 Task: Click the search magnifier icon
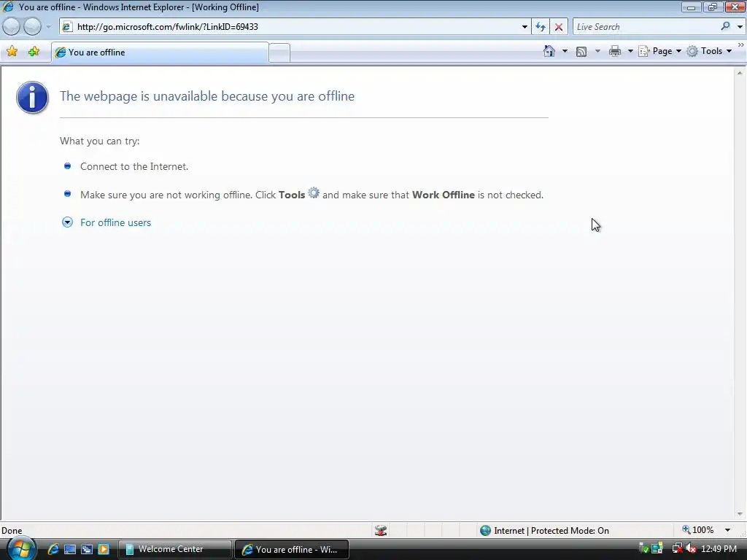725,26
